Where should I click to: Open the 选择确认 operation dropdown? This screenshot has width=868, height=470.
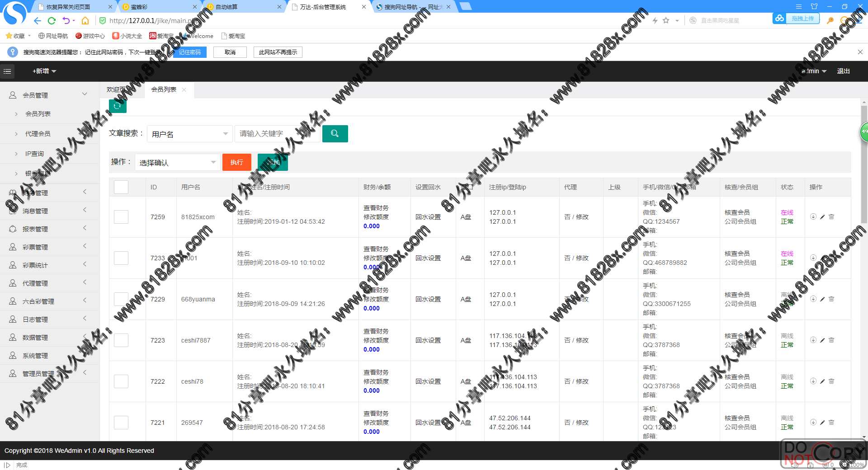(177, 163)
